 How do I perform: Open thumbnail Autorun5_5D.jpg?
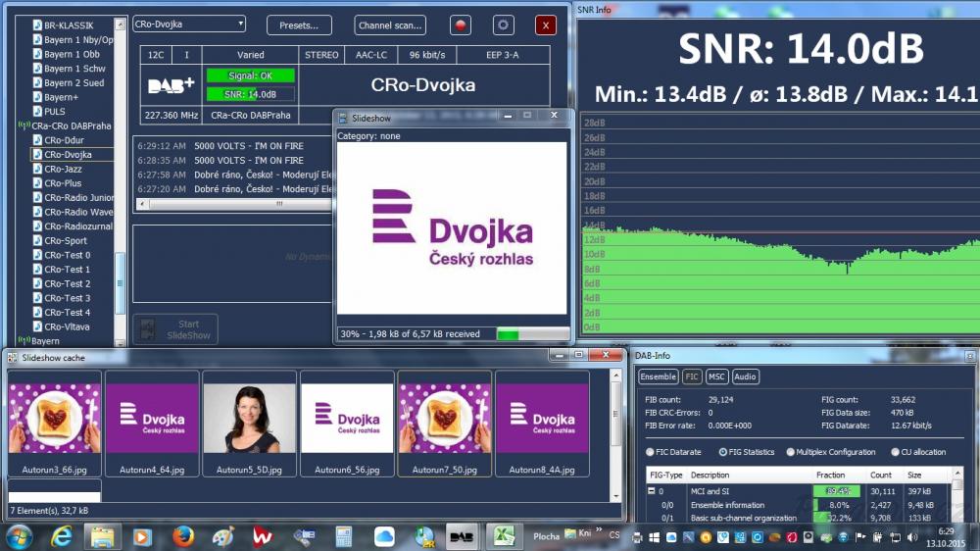pos(249,424)
